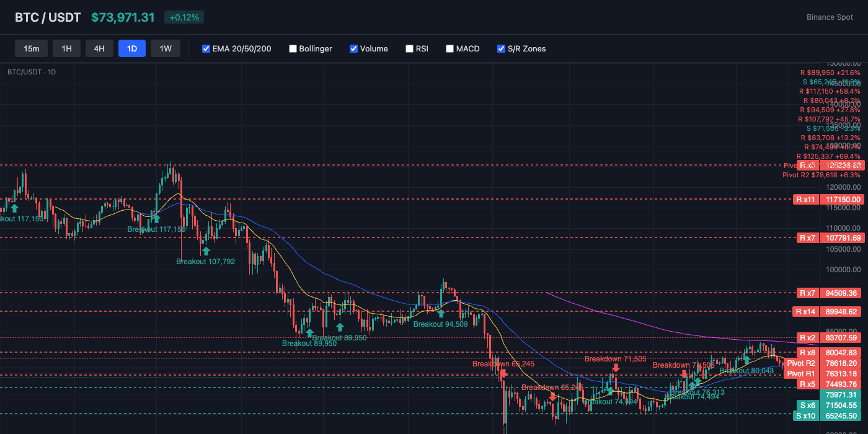
Task: Toggle the Volume indicator checkbox
Action: (353, 48)
